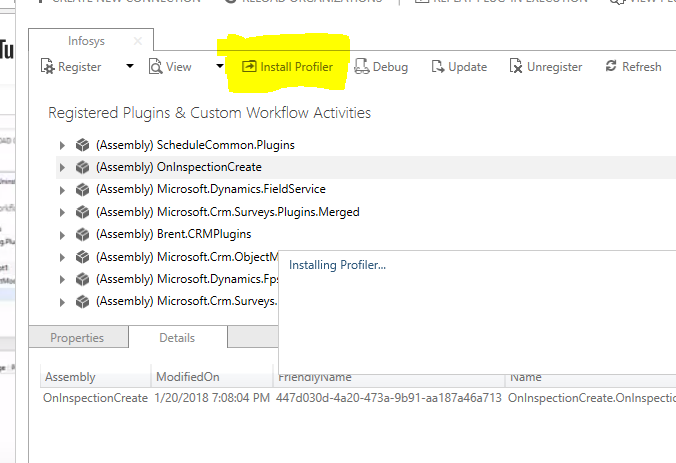This screenshot has width=676, height=463.
Task: Open the View dropdown arrow
Action: coord(220,66)
